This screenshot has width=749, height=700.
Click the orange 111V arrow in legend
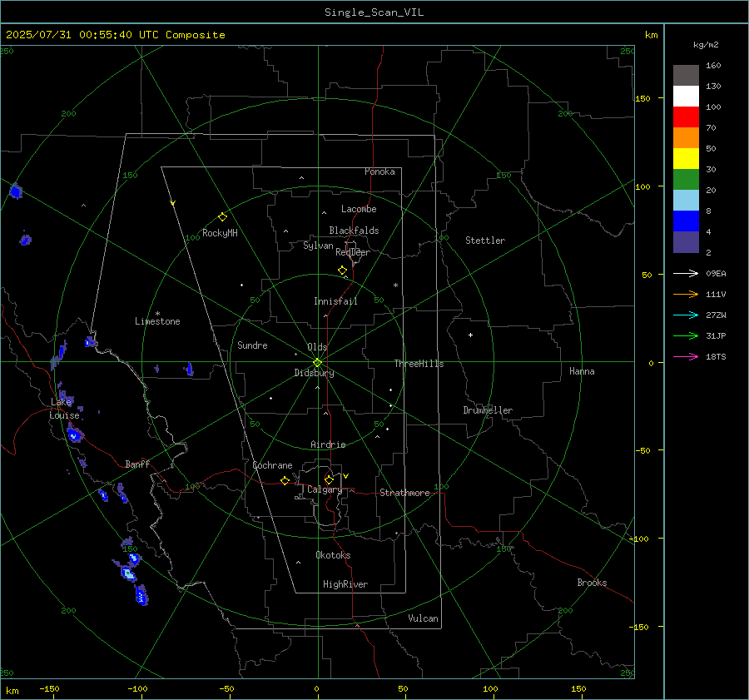pyautogui.click(x=686, y=295)
